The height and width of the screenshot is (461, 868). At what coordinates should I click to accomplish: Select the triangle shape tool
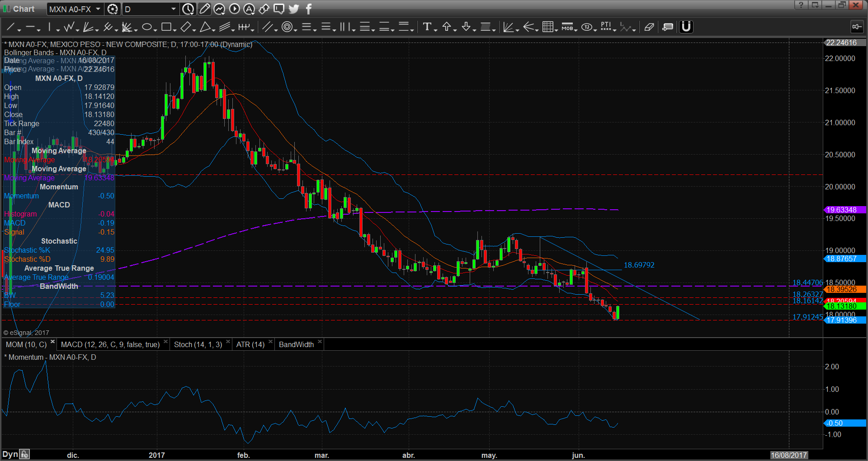[205, 27]
